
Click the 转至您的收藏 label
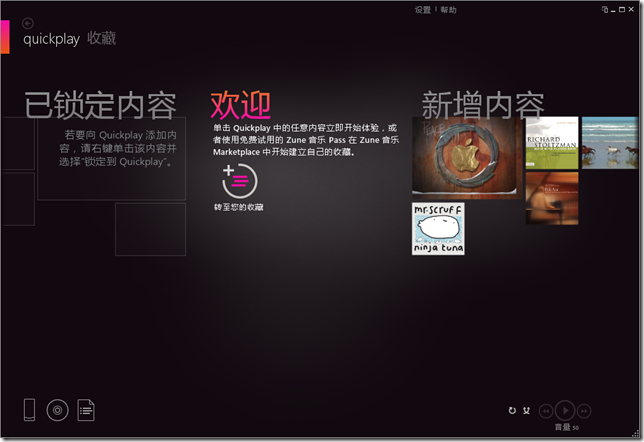[239, 207]
